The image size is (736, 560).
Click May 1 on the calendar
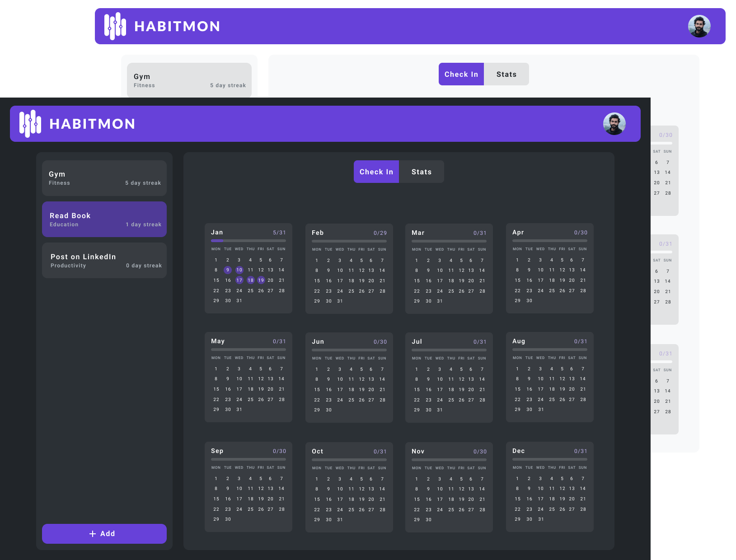click(216, 369)
